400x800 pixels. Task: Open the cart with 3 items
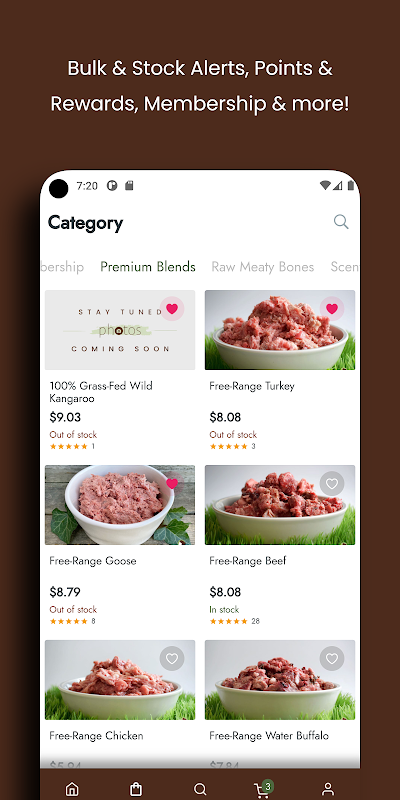tap(263, 788)
